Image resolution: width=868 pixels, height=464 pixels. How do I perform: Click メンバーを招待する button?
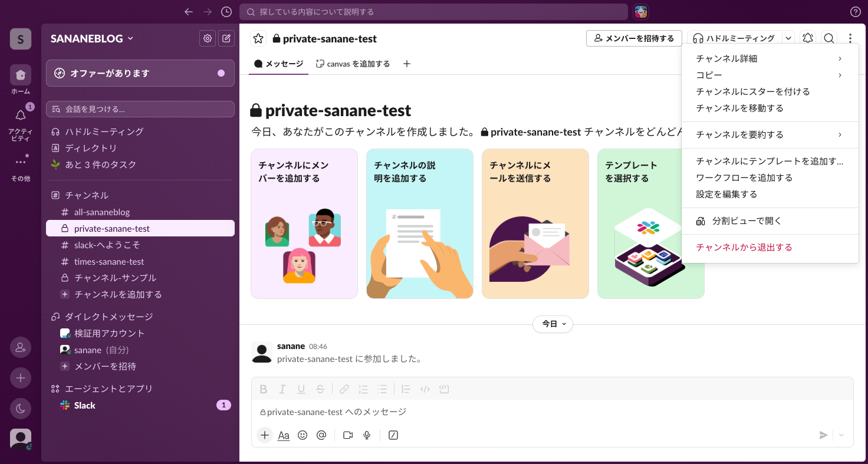tap(634, 38)
